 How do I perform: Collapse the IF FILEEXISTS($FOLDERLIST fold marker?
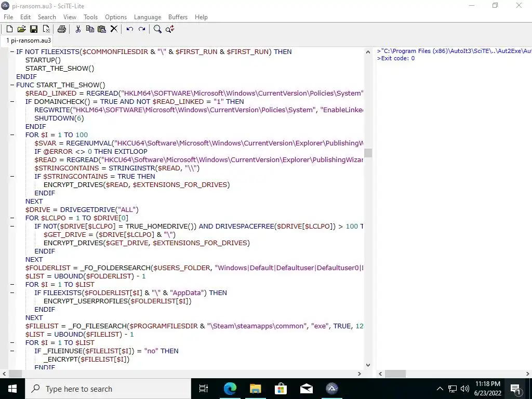12,293
